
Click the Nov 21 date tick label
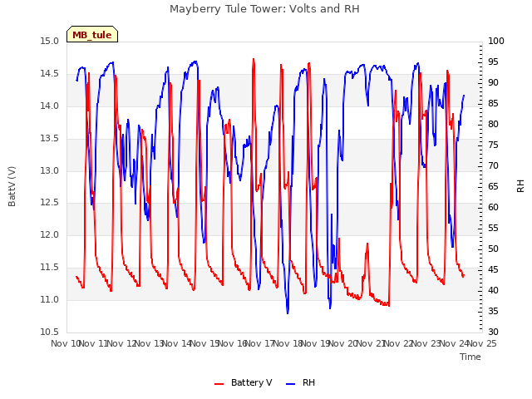[x=371, y=343]
